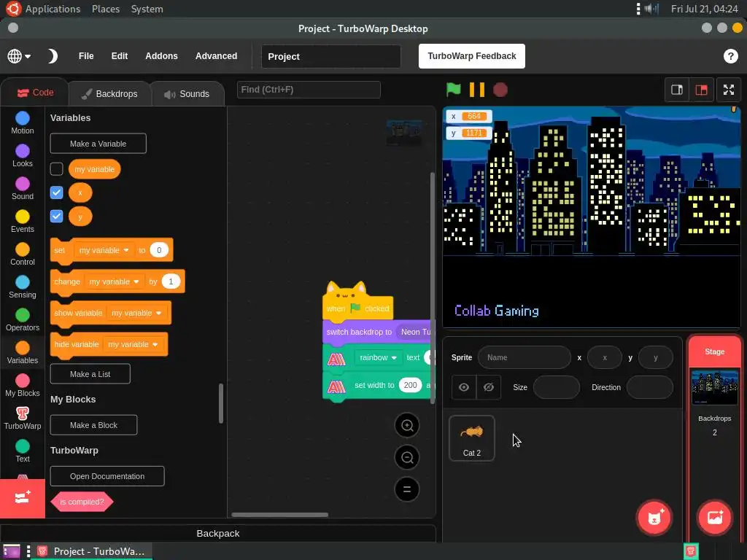Pause the project with the pause button
Screen dimensions: 747x560
pyautogui.click(x=476, y=90)
